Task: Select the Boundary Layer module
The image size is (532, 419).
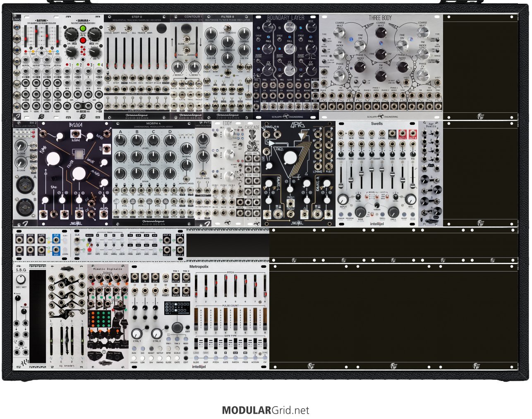Action: coord(286,67)
